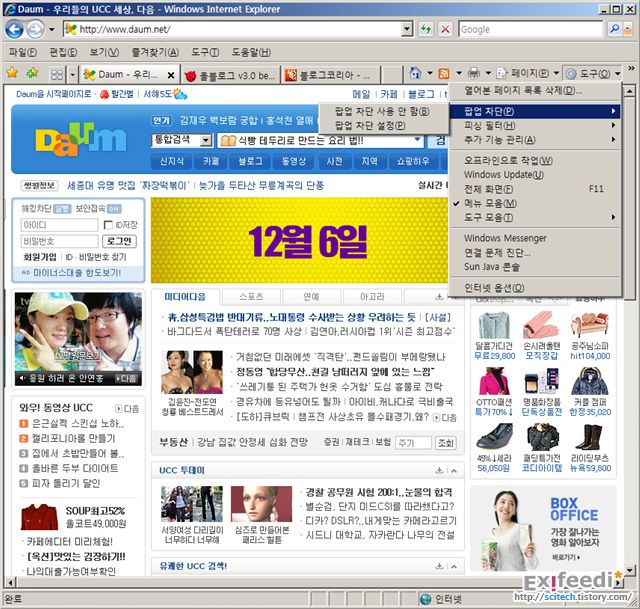640x609 pixels.
Task: Click the Daum을 시작페이지로 link
Action: click(53, 94)
